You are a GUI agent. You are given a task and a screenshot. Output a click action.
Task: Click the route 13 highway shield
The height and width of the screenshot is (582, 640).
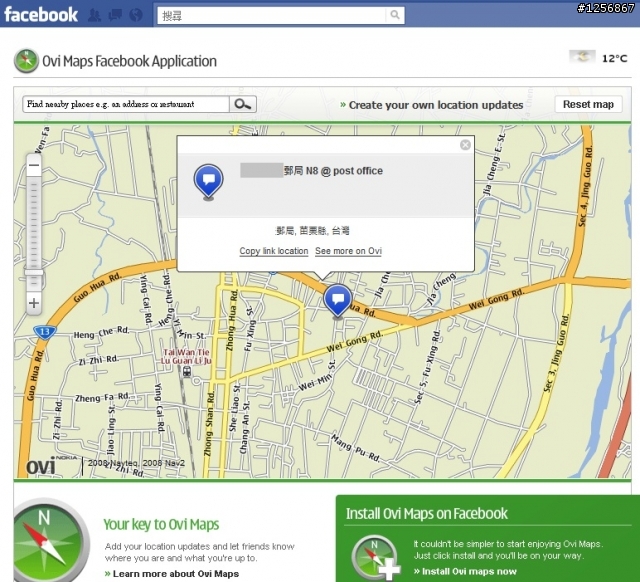[44, 332]
